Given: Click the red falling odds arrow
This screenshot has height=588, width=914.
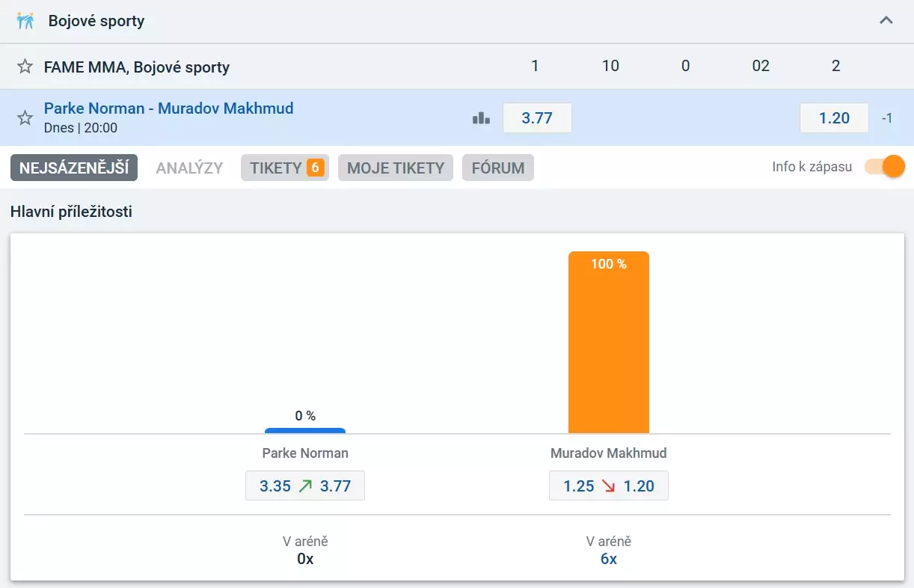Looking at the screenshot, I should (x=608, y=486).
